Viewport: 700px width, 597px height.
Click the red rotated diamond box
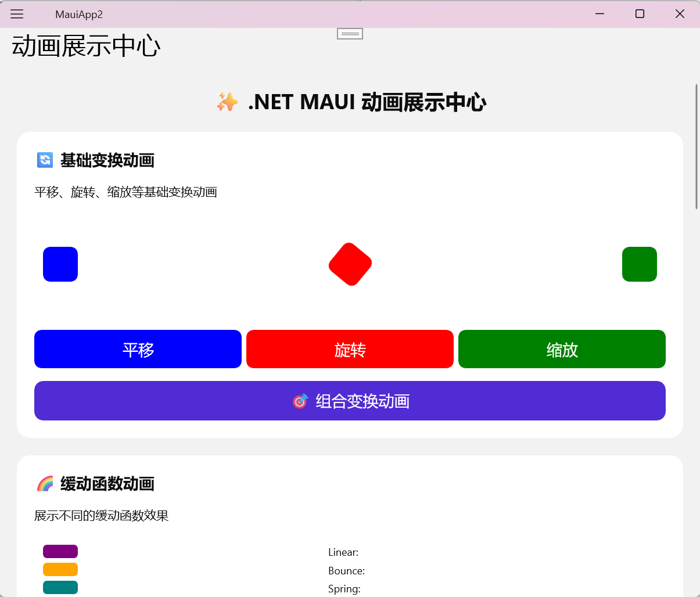pyautogui.click(x=350, y=264)
